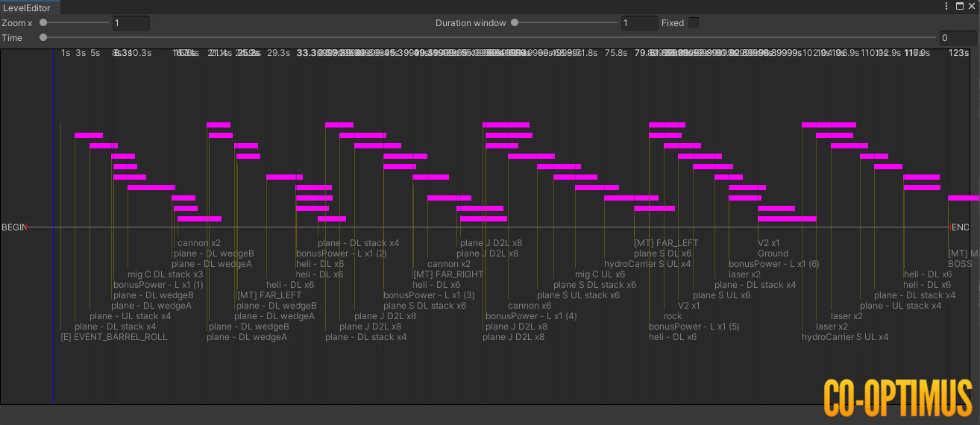Select the bonusPower - L x1 (6) label

(x=773, y=264)
